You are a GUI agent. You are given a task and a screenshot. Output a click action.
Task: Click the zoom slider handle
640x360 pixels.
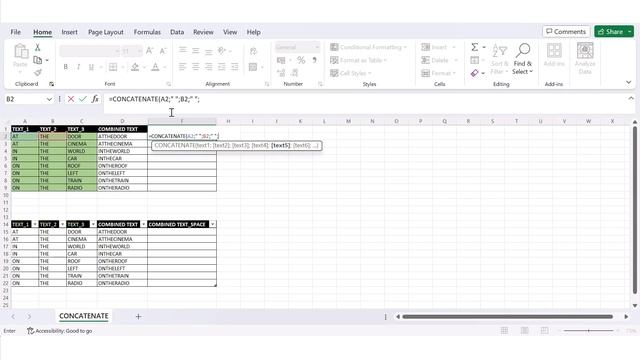(x=588, y=331)
